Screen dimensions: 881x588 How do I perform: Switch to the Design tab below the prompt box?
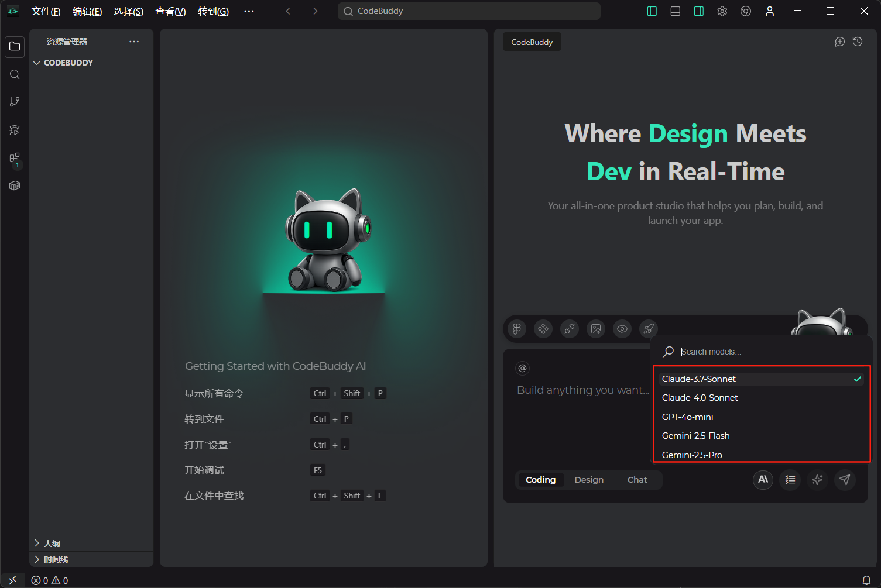pyautogui.click(x=589, y=480)
